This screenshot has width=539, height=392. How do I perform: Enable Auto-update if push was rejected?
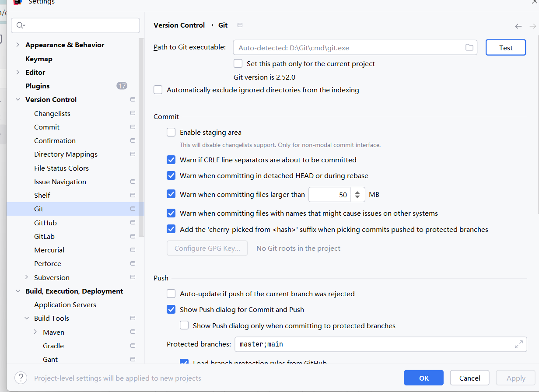pyautogui.click(x=171, y=294)
